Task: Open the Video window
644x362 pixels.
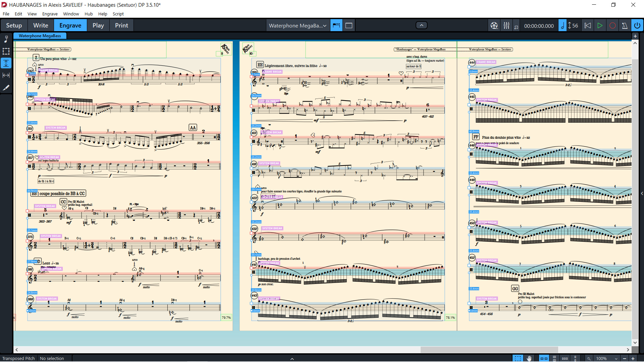Action: 494,25
